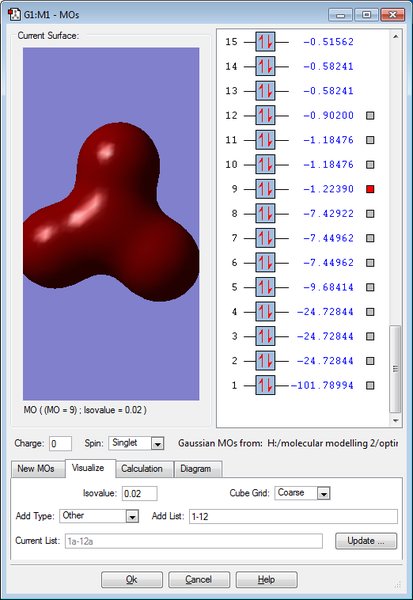Click the orbital list scroll down arrow
Viewport: 413px width, 600px height.
click(395, 421)
